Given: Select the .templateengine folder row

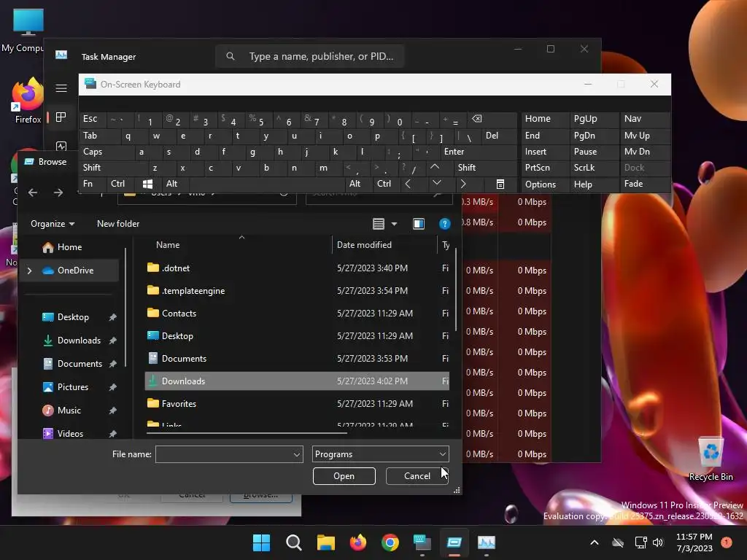Looking at the screenshot, I should point(297,291).
